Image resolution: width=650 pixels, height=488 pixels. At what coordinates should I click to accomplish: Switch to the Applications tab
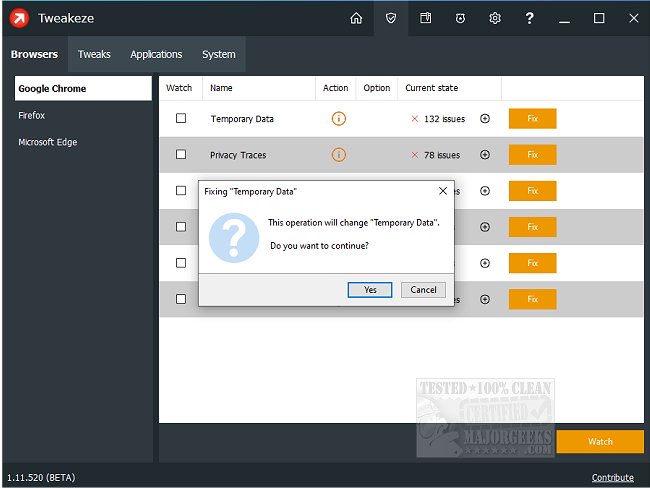[x=156, y=54]
